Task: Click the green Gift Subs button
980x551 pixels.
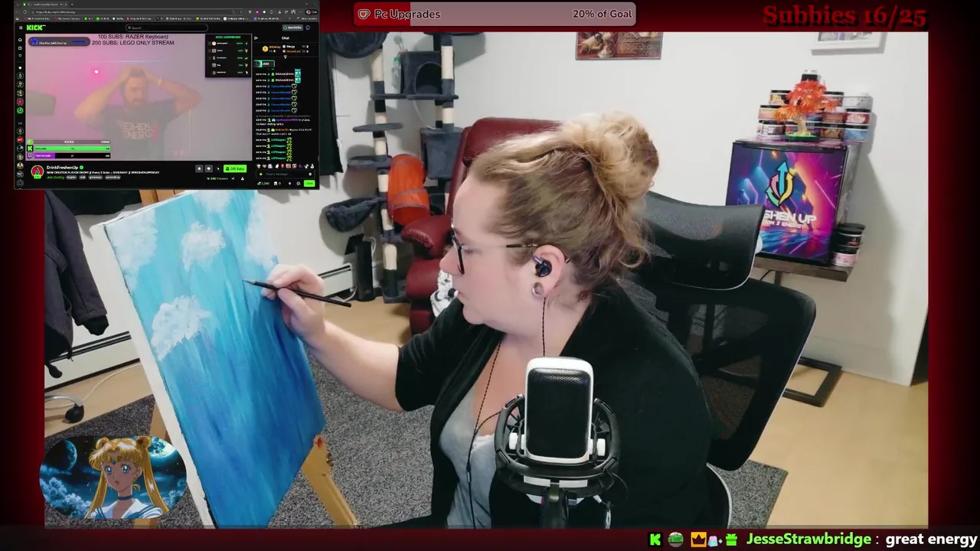Action: point(235,168)
